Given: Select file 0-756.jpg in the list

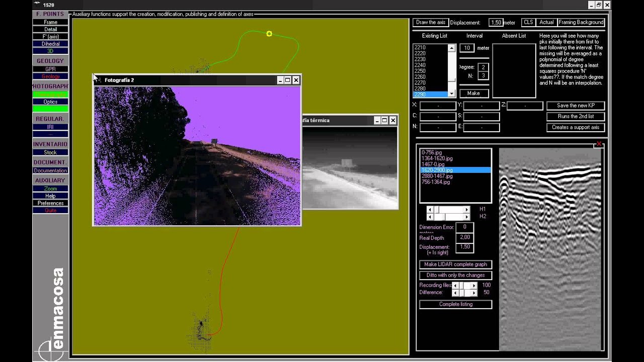Looking at the screenshot, I should point(455,152).
